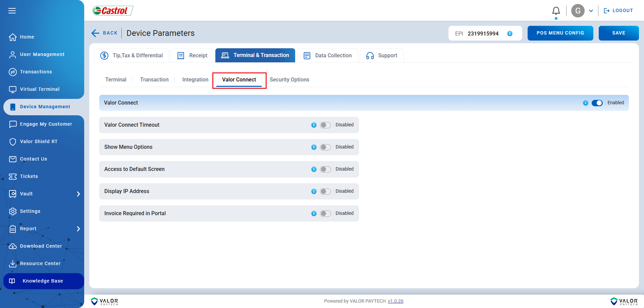
Task: Click Powered by VALOR PAYTECH footer text
Action: (x=355, y=301)
